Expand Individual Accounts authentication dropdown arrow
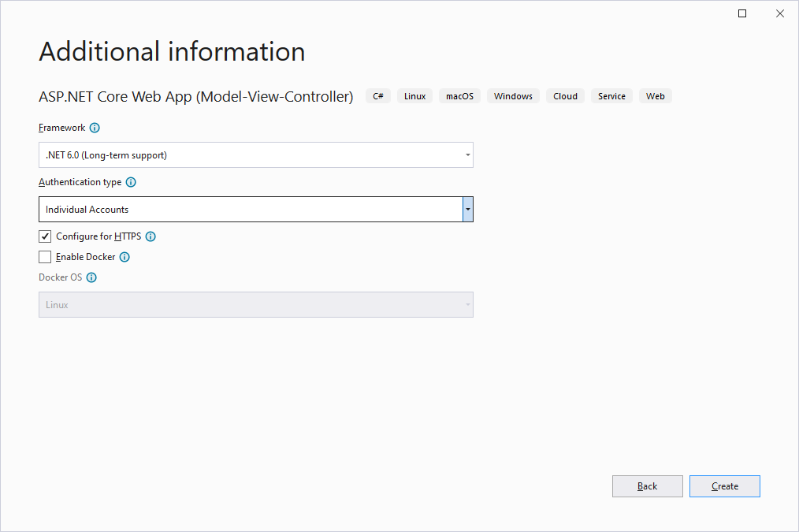 click(x=468, y=210)
